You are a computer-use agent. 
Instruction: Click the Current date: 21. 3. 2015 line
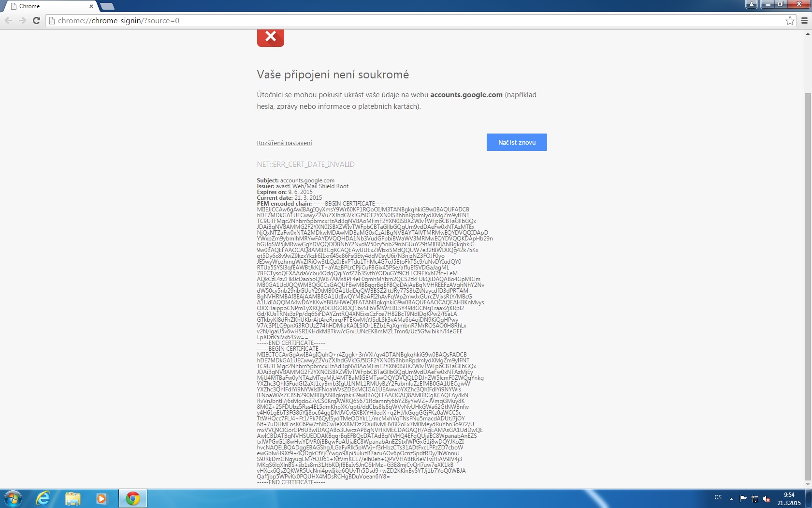(x=289, y=198)
